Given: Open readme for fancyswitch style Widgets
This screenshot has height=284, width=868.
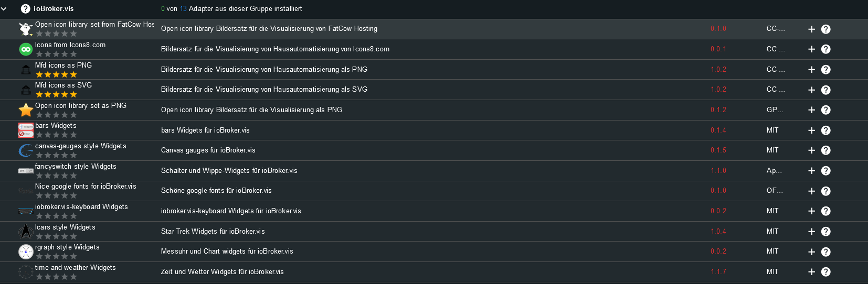Looking at the screenshot, I should click(x=825, y=171).
